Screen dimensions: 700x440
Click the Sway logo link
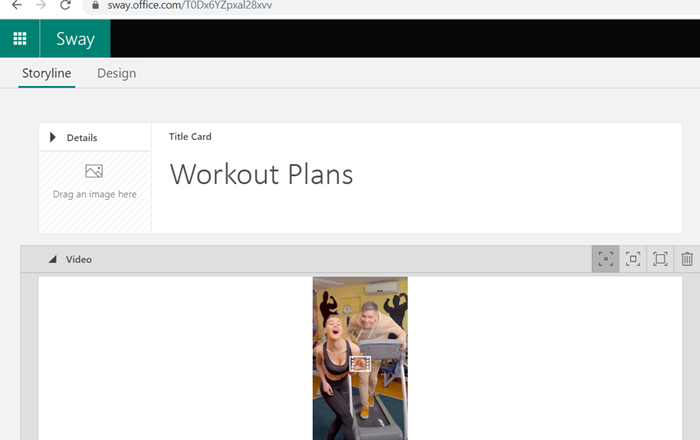pos(75,39)
